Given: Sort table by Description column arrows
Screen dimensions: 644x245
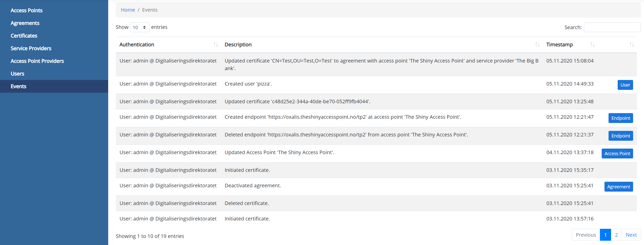Looking at the screenshot, I should pyautogui.click(x=537, y=45).
